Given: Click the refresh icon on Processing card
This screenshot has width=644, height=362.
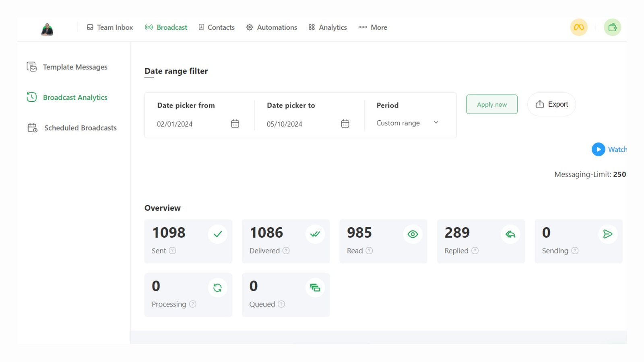Looking at the screenshot, I should [x=217, y=288].
